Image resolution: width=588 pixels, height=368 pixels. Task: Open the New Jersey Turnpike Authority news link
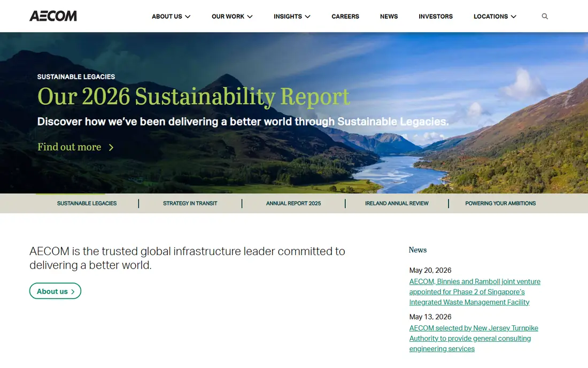tap(474, 339)
